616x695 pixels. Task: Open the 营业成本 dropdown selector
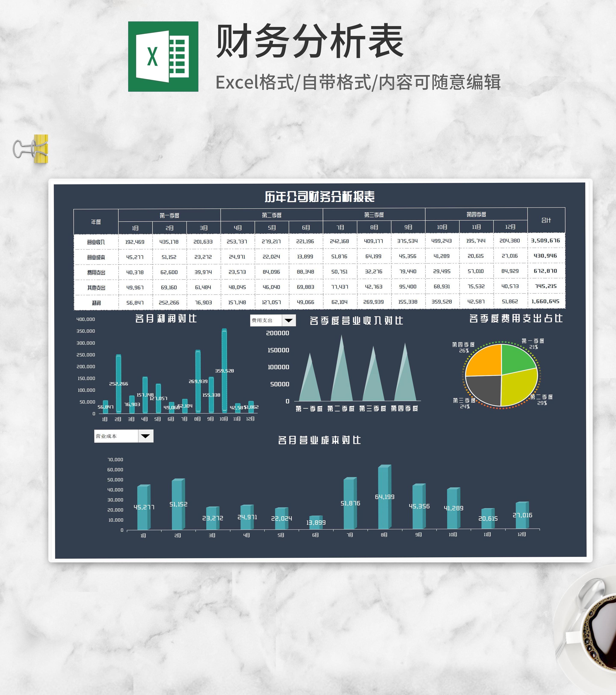tap(116, 436)
